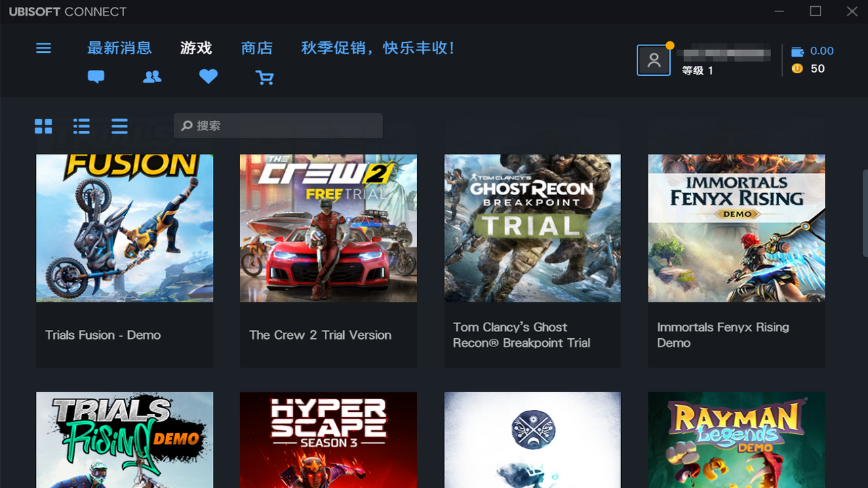Open the hamburger navigation menu
The image size is (868, 488).
pyautogui.click(x=43, y=47)
